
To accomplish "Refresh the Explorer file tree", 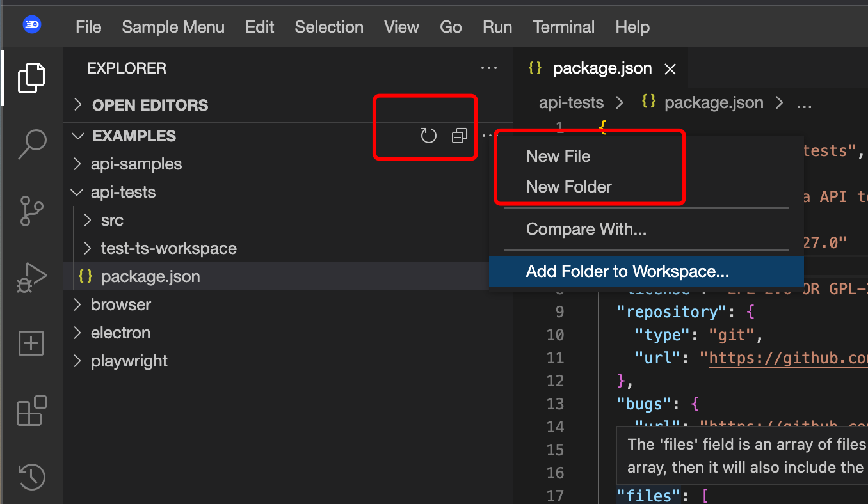I will pyautogui.click(x=428, y=136).
